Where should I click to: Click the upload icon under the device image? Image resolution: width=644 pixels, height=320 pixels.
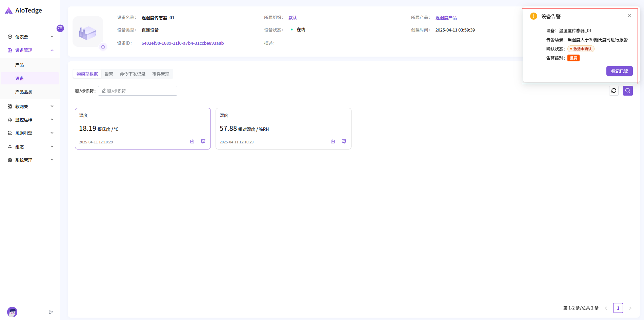click(103, 47)
